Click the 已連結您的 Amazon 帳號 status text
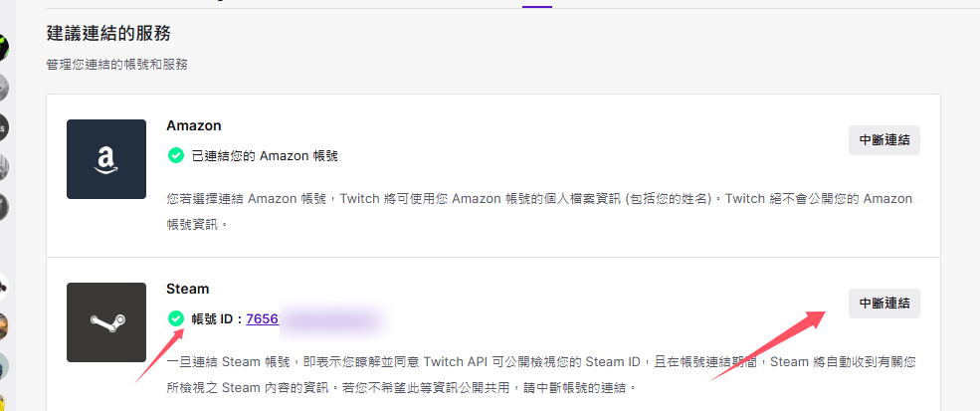Image resolution: width=980 pixels, height=411 pixels. tap(265, 156)
